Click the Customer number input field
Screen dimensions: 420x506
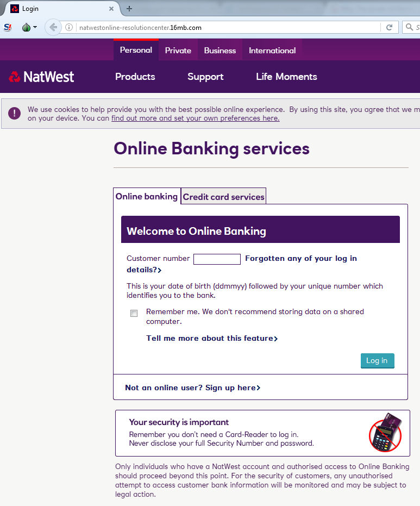[x=217, y=259]
